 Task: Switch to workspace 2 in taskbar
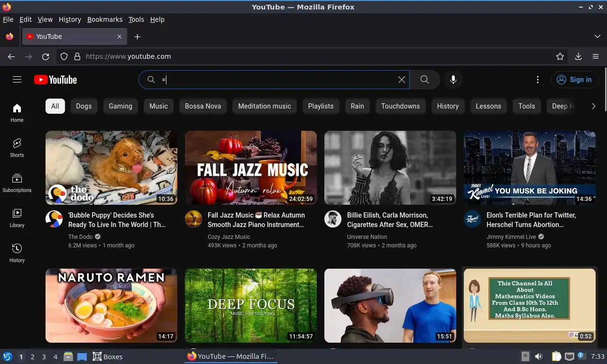pyautogui.click(x=33, y=356)
